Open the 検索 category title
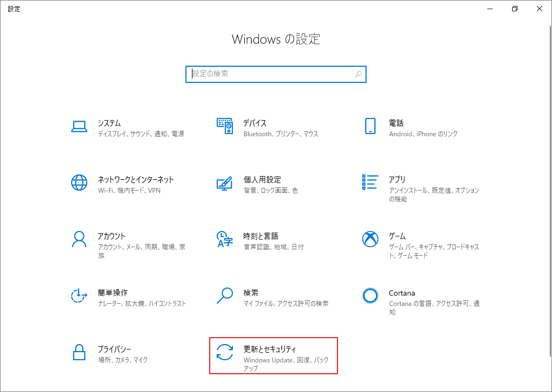 [251, 293]
